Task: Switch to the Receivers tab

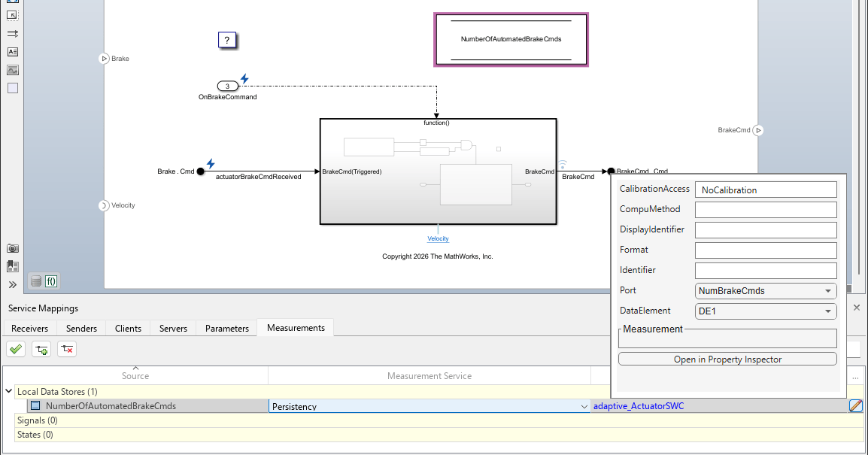Action: coord(30,328)
